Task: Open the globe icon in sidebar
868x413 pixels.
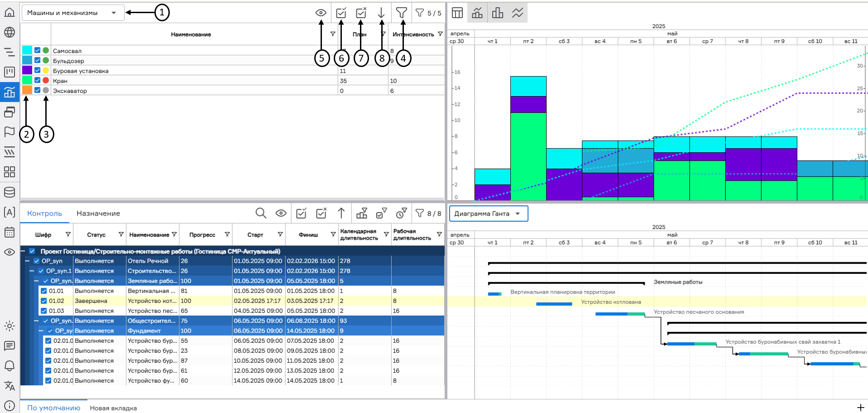Action: 10,32
